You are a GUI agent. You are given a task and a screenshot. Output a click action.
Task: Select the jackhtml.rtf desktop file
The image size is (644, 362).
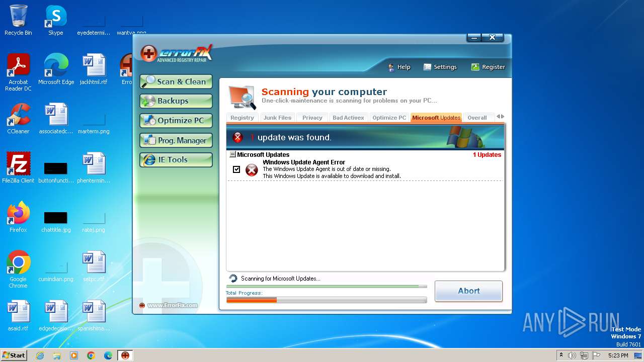tap(94, 69)
